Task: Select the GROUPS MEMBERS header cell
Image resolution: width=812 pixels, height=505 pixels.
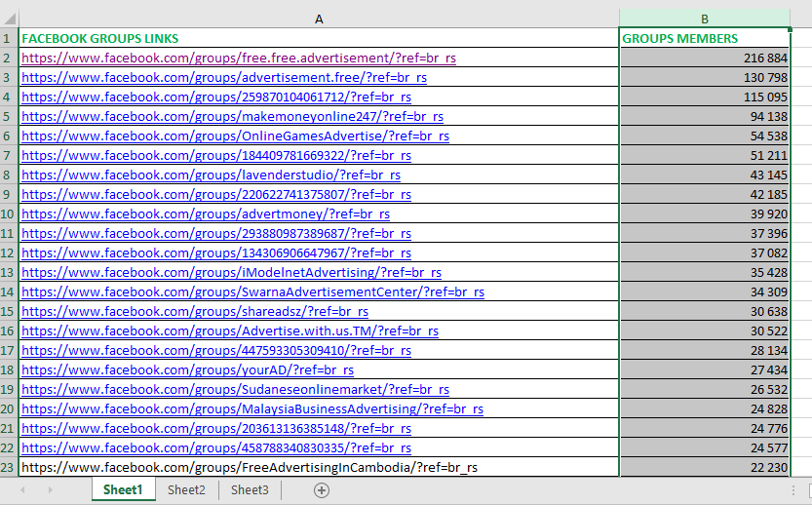Action: click(x=704, y=38)
